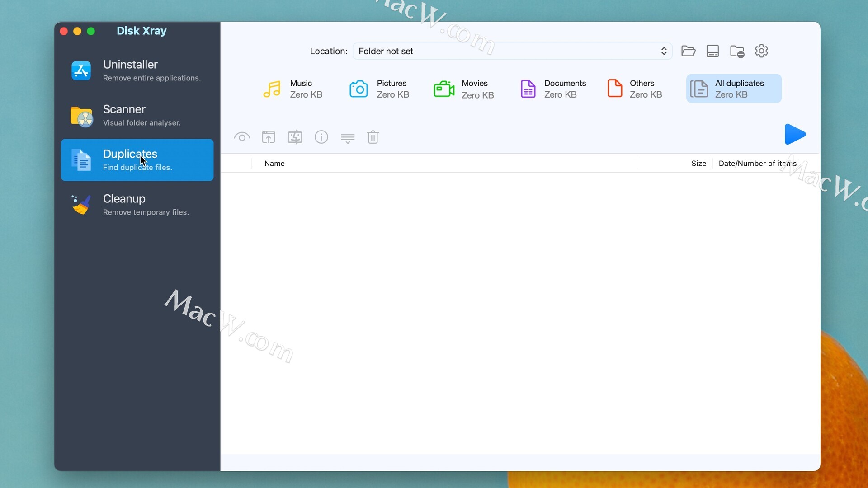Click the move-to-folder upload icon
Image resolution: width=868 pixels, height=488 pixels.
[x=269, y=137]
